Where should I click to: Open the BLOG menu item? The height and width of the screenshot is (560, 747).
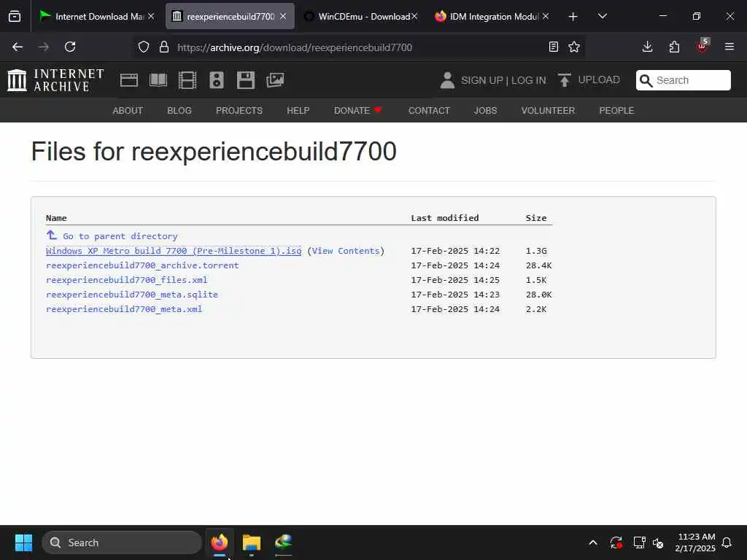coord(179,111)
